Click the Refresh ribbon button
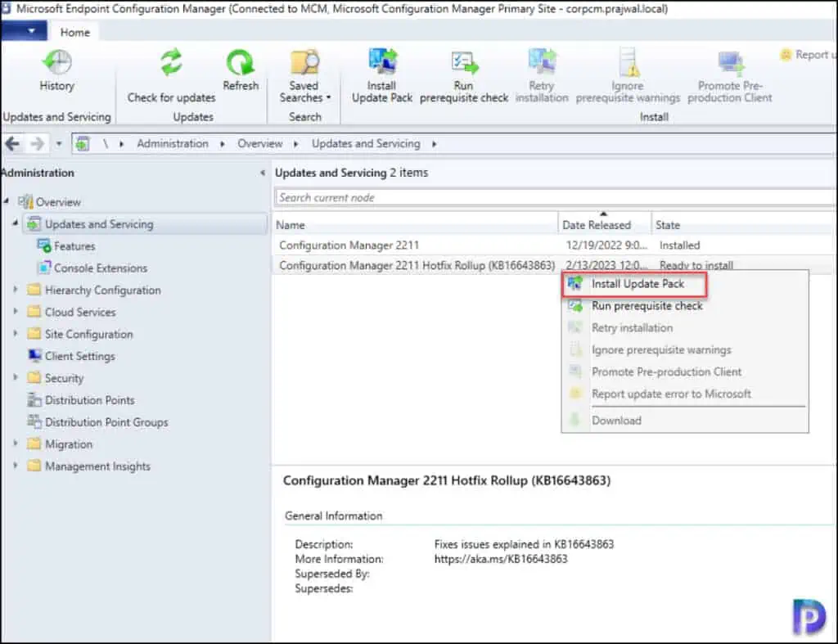This screenshot has width=838, height=644. pyautogui.click(x=241, y=70)
